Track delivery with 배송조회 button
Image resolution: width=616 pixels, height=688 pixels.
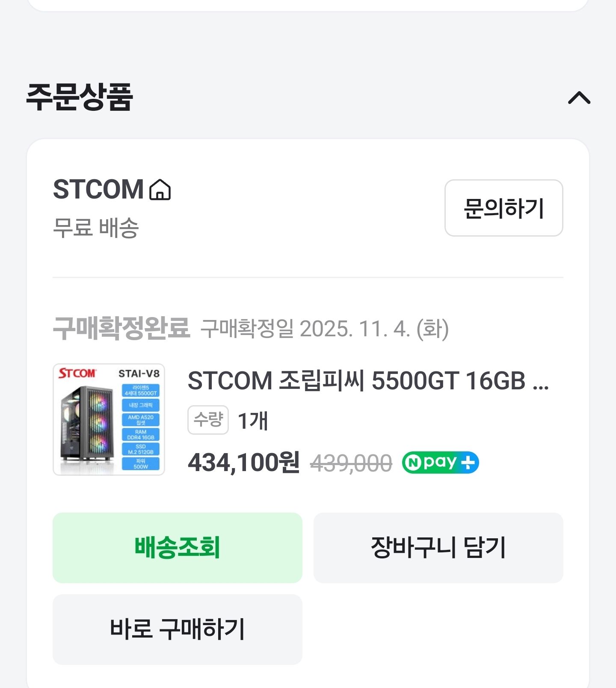click(x=177, y=547)
